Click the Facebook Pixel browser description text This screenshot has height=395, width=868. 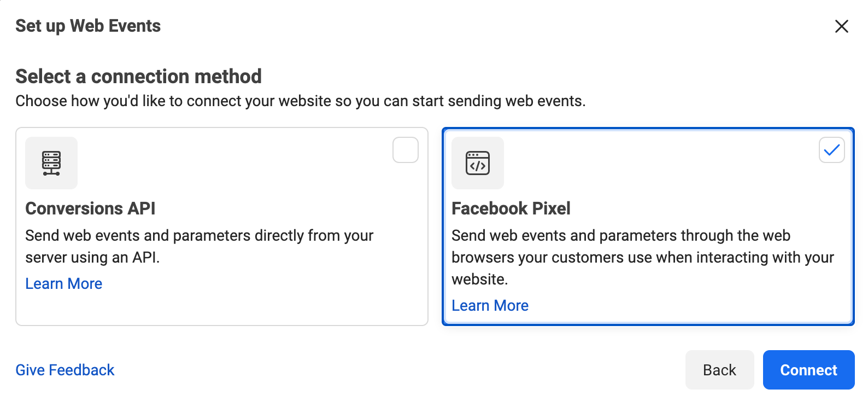[x=643, y=257]
